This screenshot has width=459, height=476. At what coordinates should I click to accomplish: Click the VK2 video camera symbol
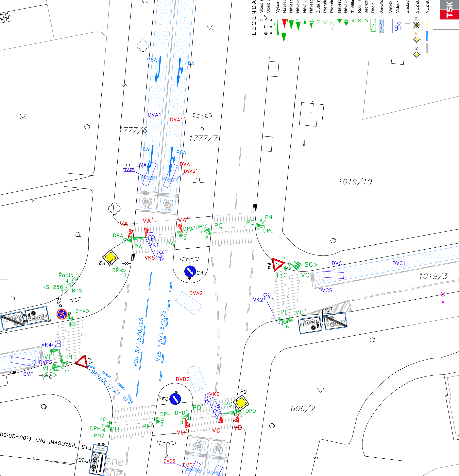(x=268, y=296)
